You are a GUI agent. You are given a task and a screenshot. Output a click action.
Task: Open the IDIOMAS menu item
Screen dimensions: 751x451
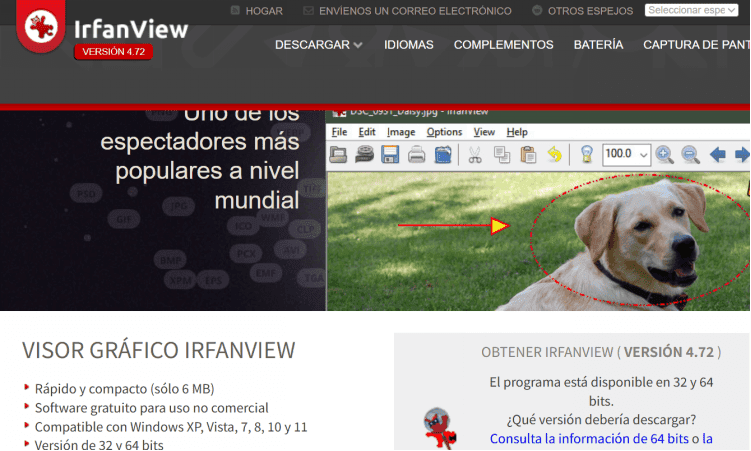pyautogui.click(x=409, y=45)
